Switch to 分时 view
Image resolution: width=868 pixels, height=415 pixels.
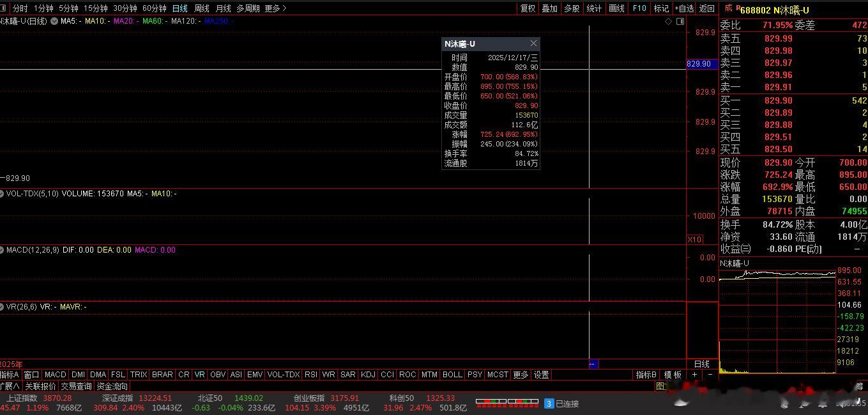pyautogui.click(x=20, y=8)
